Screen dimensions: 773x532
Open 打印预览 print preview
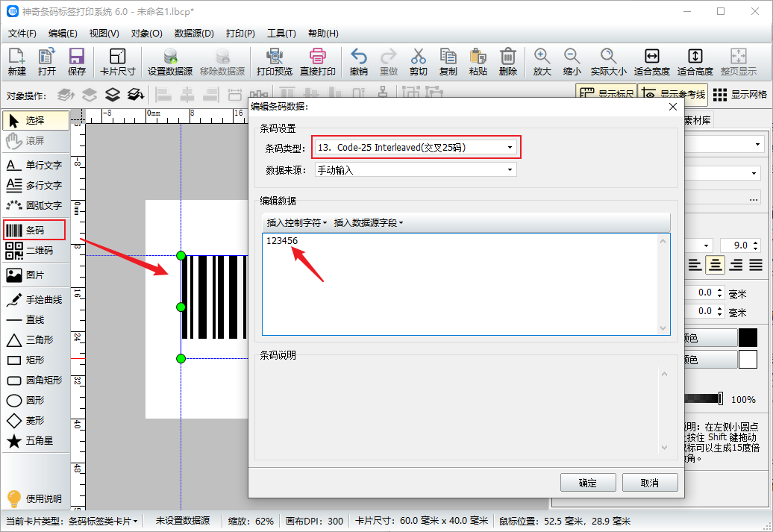tap(274, 62)
